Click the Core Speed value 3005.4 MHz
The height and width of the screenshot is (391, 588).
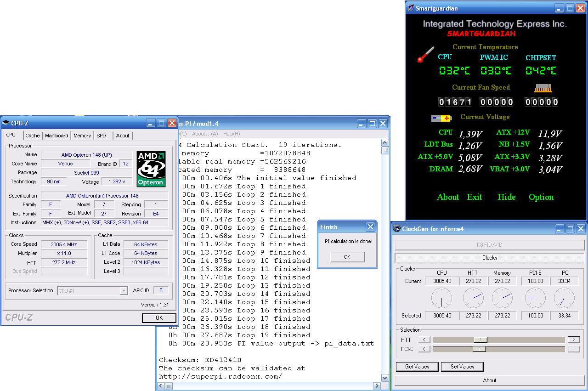[x=64, y=244]
